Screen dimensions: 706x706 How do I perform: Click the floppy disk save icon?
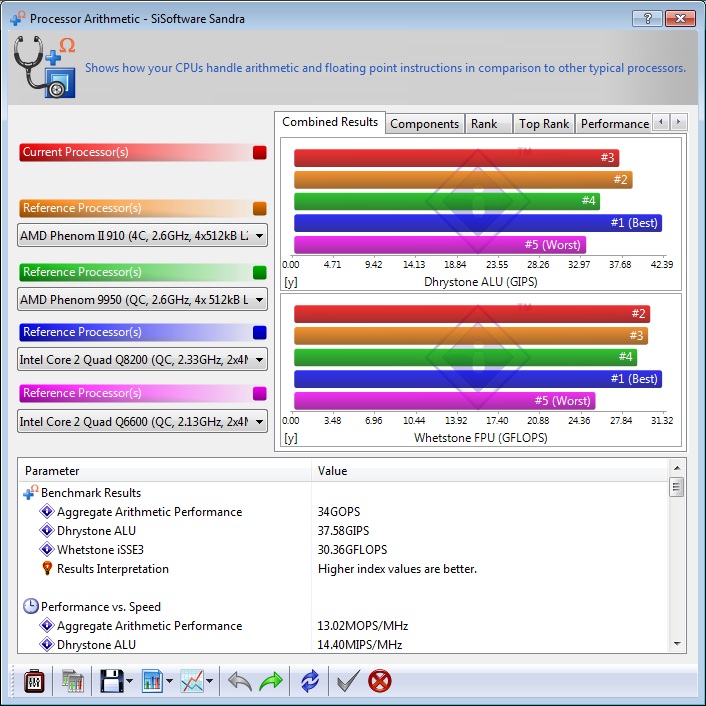coord(111,680)
